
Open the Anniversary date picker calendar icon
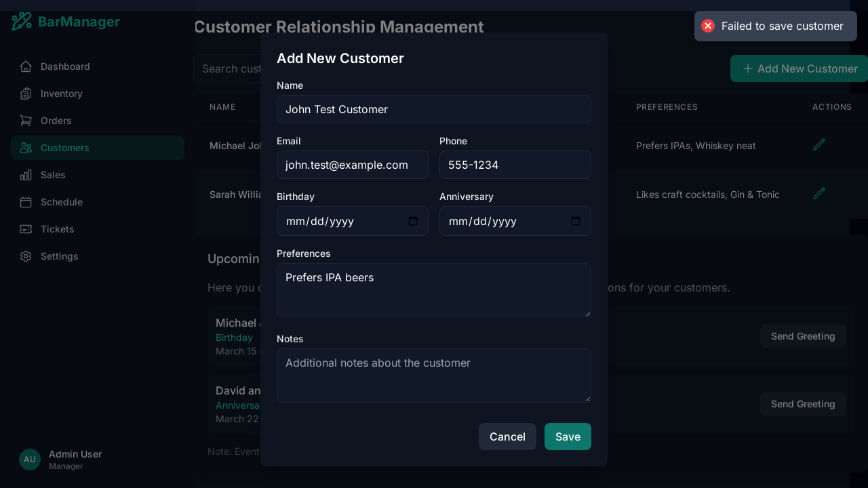[x=576, y=221]
